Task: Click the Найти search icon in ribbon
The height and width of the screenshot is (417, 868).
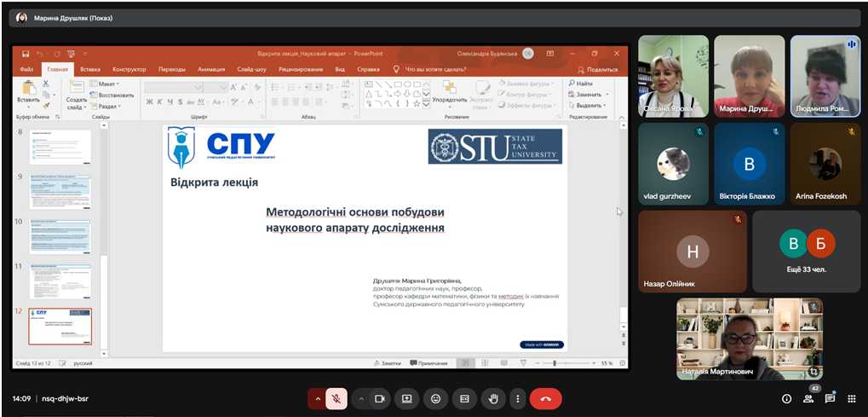Action: pos(572,84)
